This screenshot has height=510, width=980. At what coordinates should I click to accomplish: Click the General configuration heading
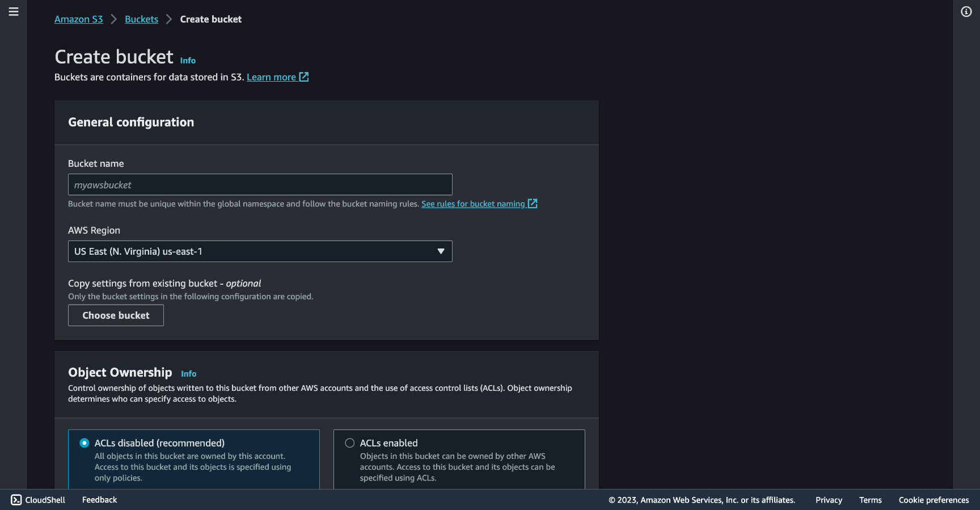[131, 122]
